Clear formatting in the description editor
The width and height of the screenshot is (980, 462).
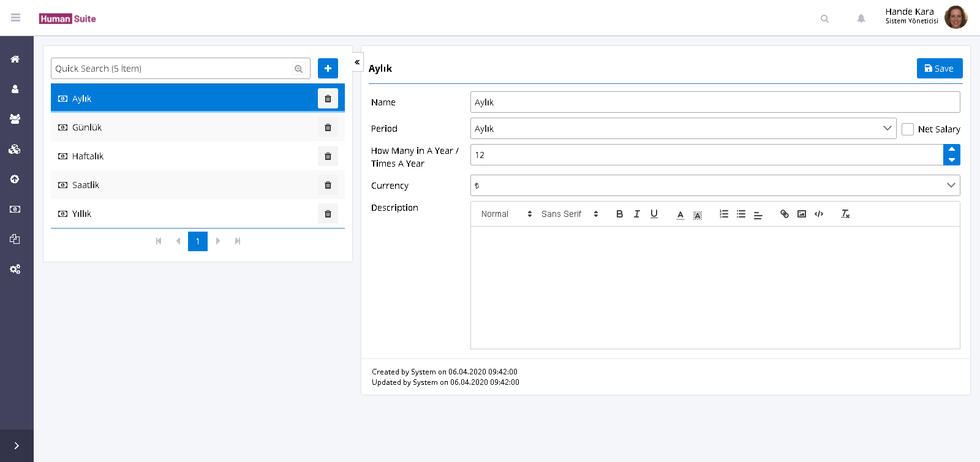[845, 214]
